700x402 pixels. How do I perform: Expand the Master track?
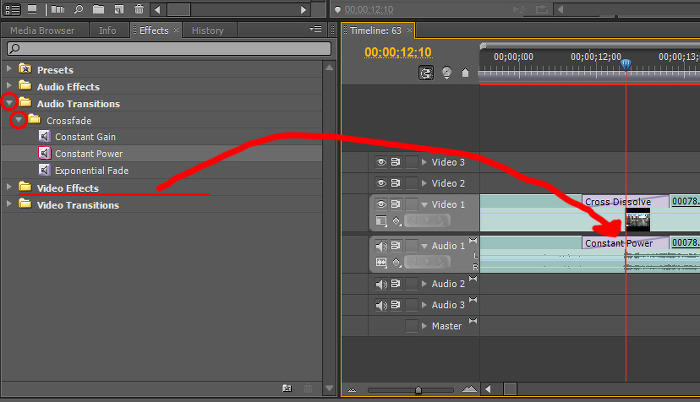[x=424, y=326]
